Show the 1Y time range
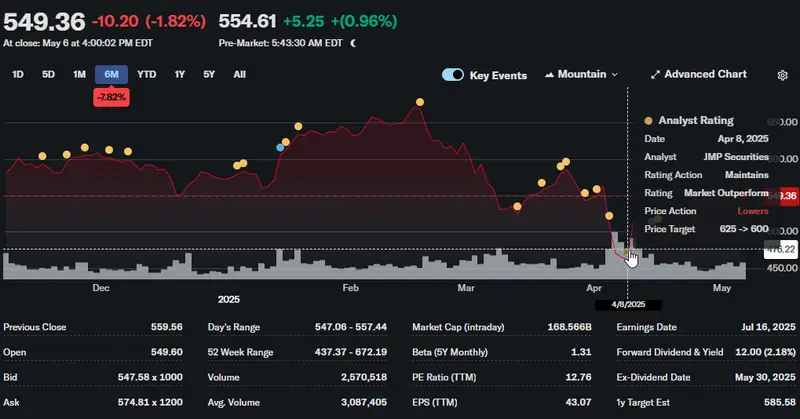This screenshot has width=800, height=419. (180, 74)
